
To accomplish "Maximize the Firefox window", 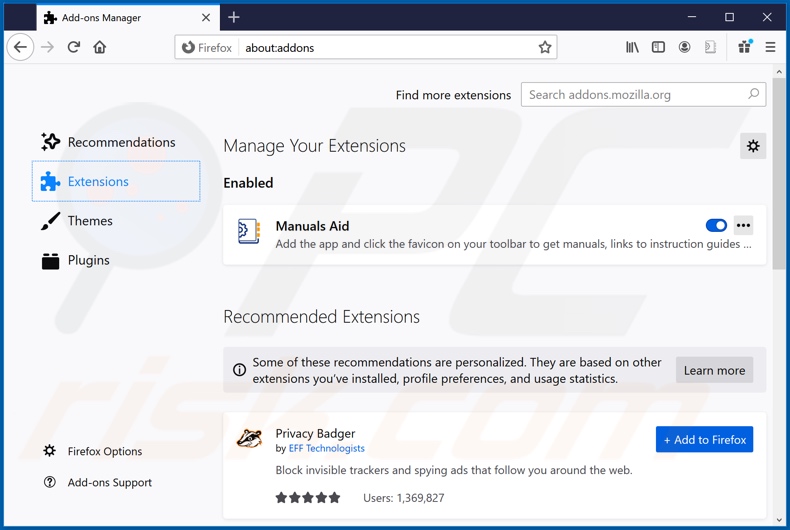I will pos(729,17).
